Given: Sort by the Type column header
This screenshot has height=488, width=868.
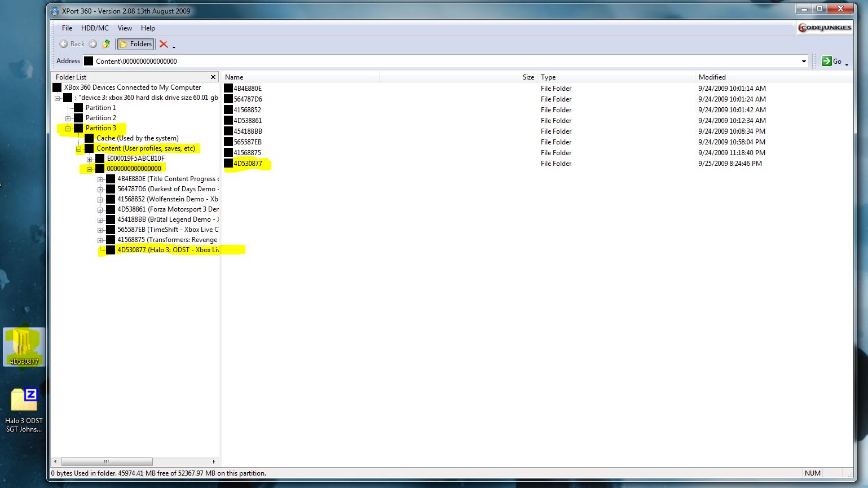Looking at the screenshot, I should pos(616,77).
